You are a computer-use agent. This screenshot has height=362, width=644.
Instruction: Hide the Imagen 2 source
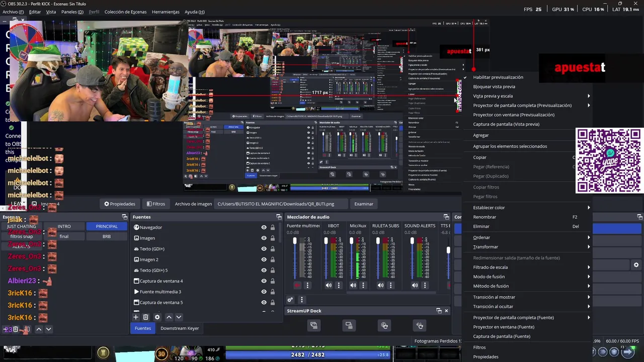264,259
